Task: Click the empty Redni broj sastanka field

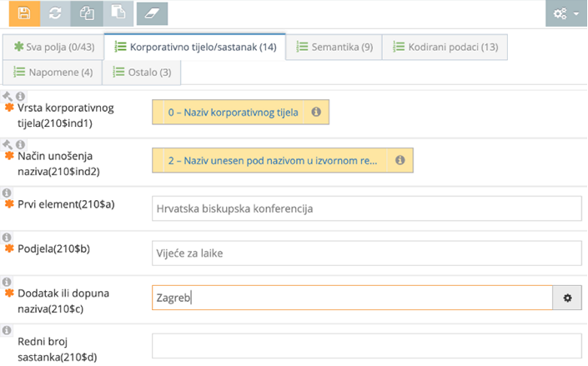Action: (x=366, y=345)
